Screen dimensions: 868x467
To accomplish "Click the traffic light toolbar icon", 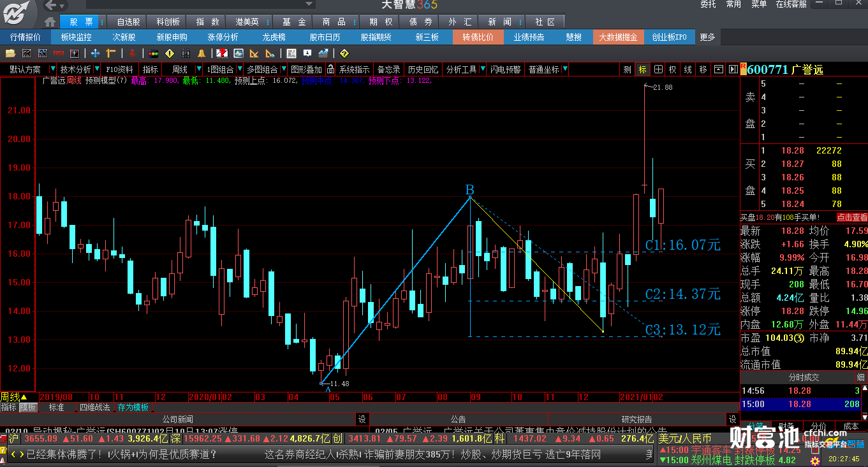I will (x=154, y=54).
